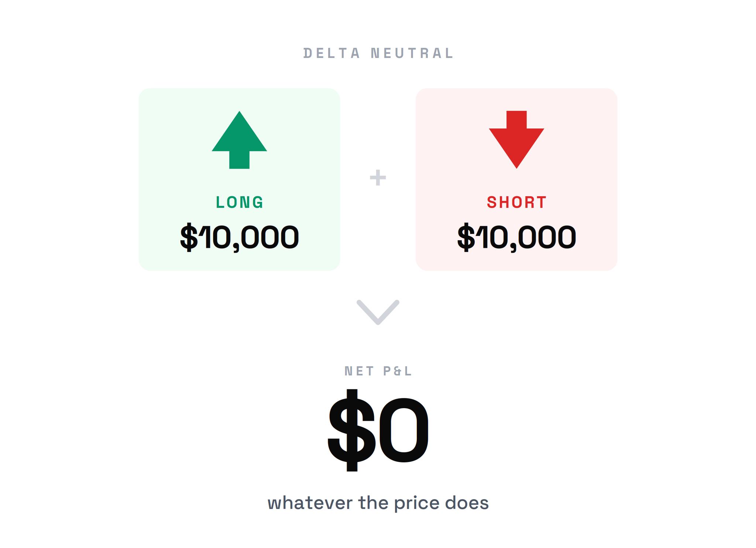
Task: Pick the light pink Short card background
Action: click(x=516, y=179)
